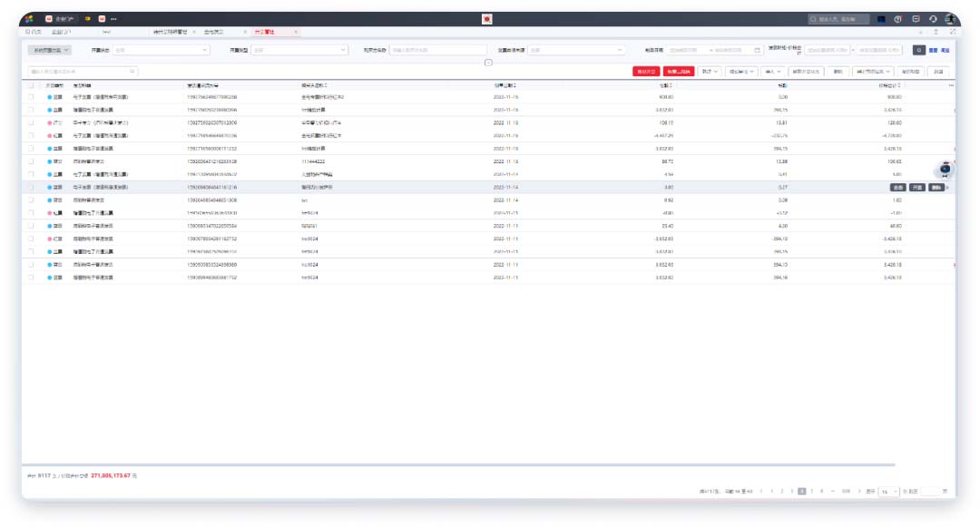
Task: Click the first red toolbar button above the table
Action: pos(646,72)
